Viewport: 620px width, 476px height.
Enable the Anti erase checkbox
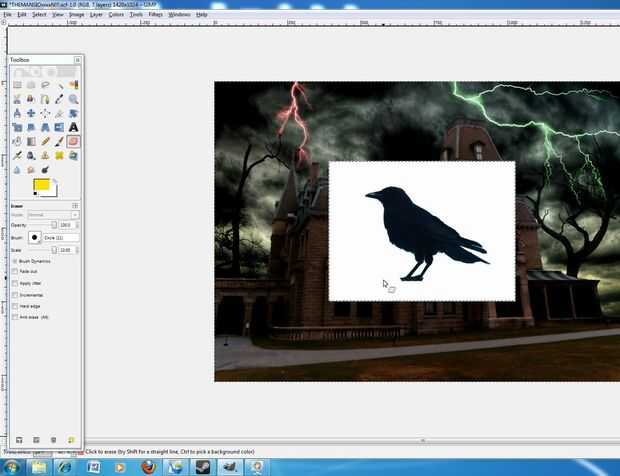point(15,317)
